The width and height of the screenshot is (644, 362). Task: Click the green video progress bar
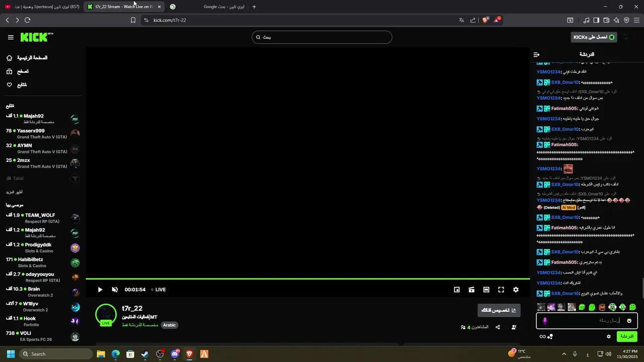coord(307,279)
